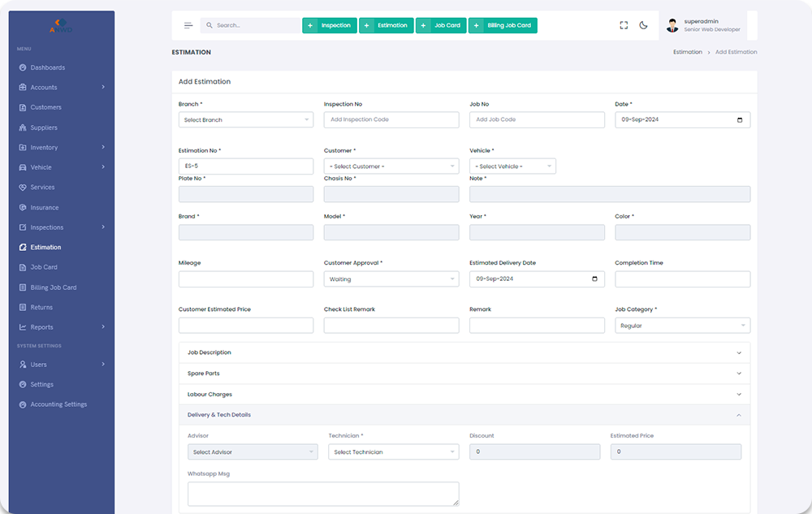Open the Select Advisor dropdown
Viewport: 812px width, 514px height.
pyautogui.click(x=253, y=452)
